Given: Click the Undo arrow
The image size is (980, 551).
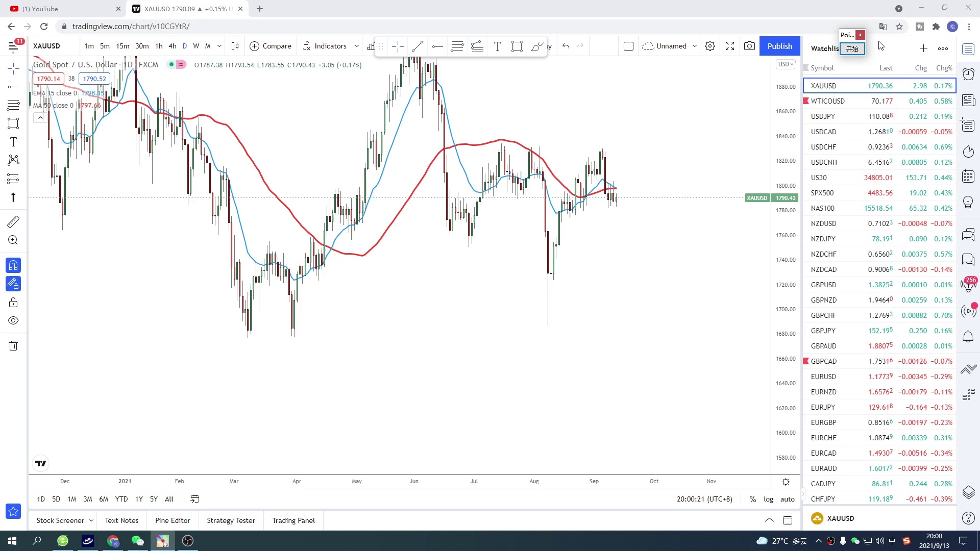Looking at the screenshot, I should pyautogui.click(x=566, y=46).
